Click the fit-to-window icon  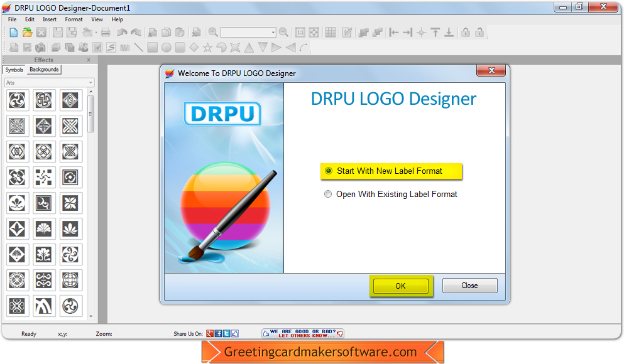[x=314, y=33]
